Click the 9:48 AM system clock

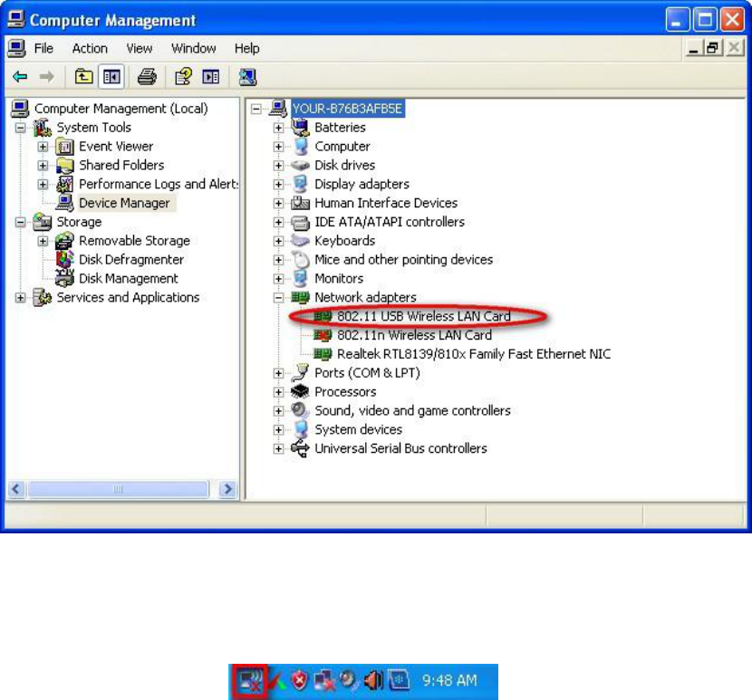(x=449, y=681)
